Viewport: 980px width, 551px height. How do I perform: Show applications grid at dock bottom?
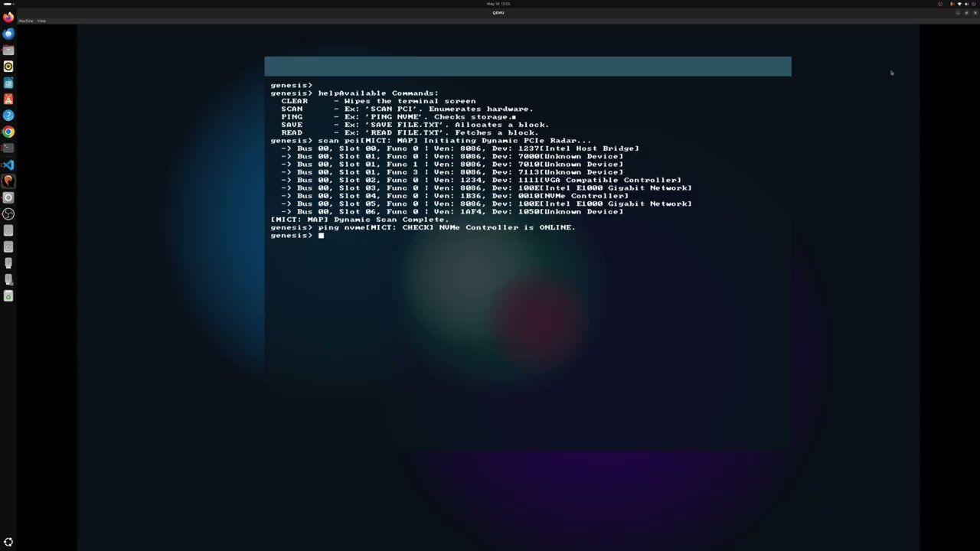click(x=8, y=542)
